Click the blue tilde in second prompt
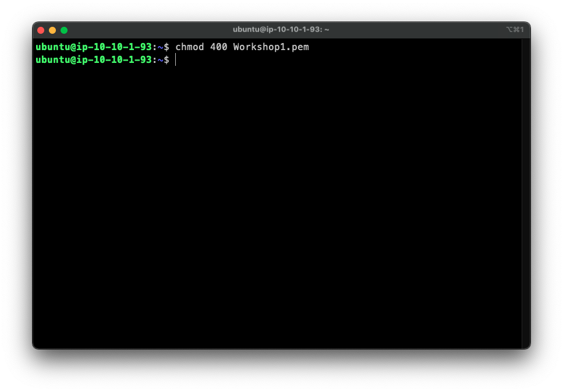 coord(161,59)
